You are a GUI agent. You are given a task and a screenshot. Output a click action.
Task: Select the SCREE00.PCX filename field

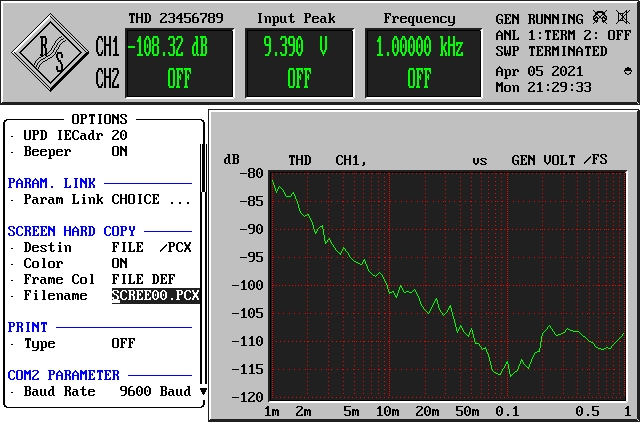tap(156, 295)
